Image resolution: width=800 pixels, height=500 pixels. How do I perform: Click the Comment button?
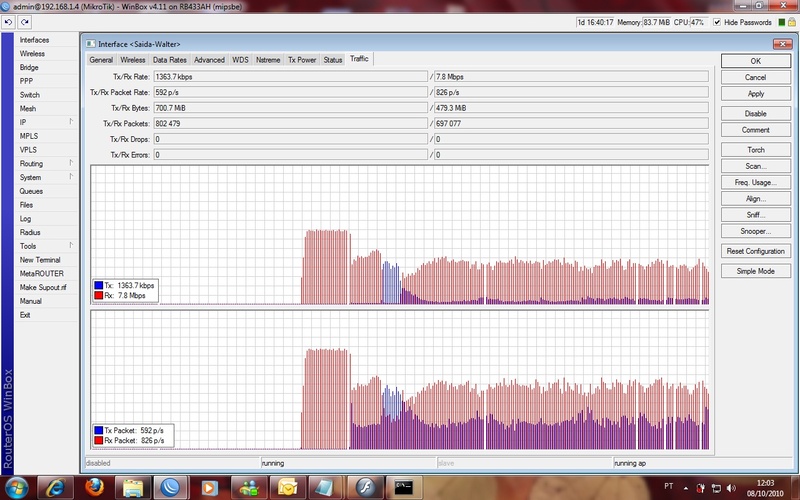tap(756, 130)
